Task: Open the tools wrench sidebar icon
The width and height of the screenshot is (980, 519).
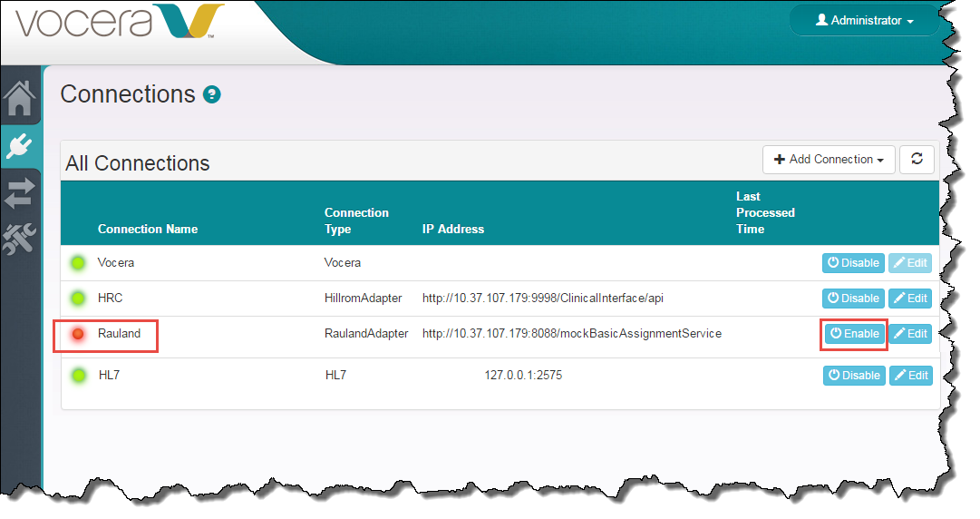Action: point(20,238)
